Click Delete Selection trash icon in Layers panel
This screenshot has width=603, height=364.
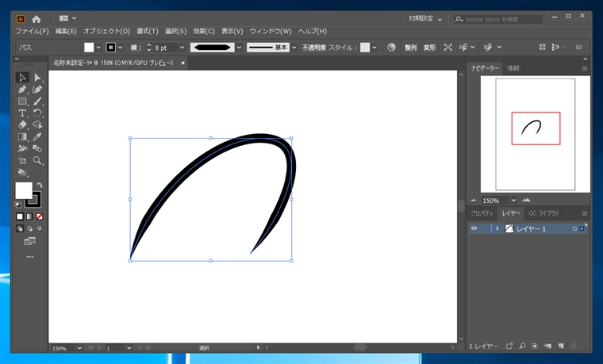574,347
